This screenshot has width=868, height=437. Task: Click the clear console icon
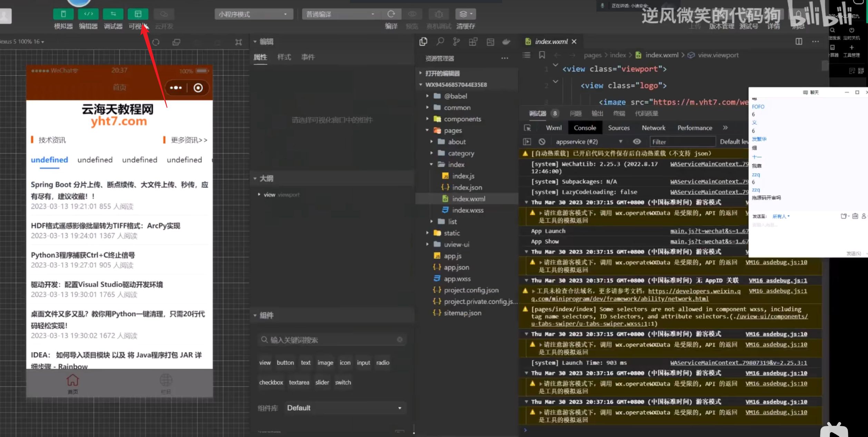542,142
